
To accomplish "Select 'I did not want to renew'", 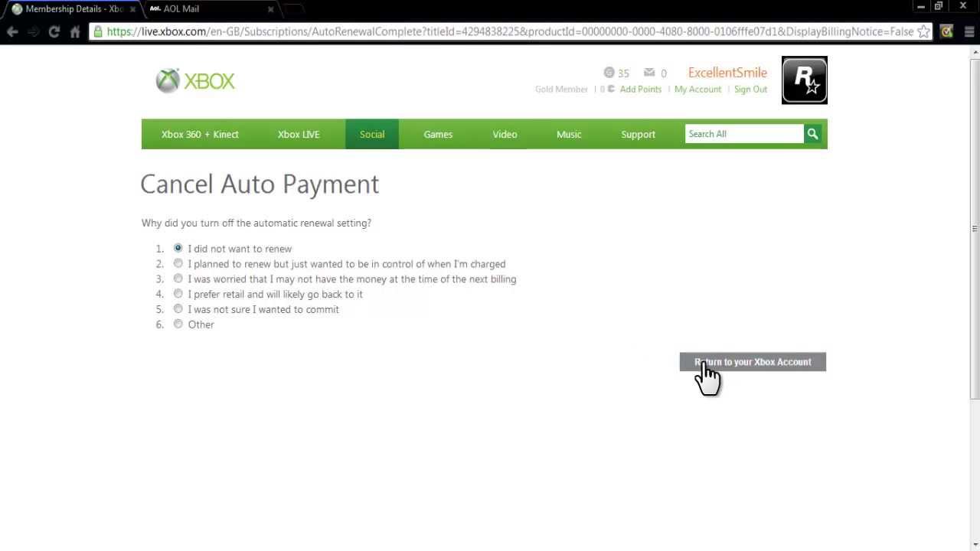I will pyautogui.click(x=178, y=248).
